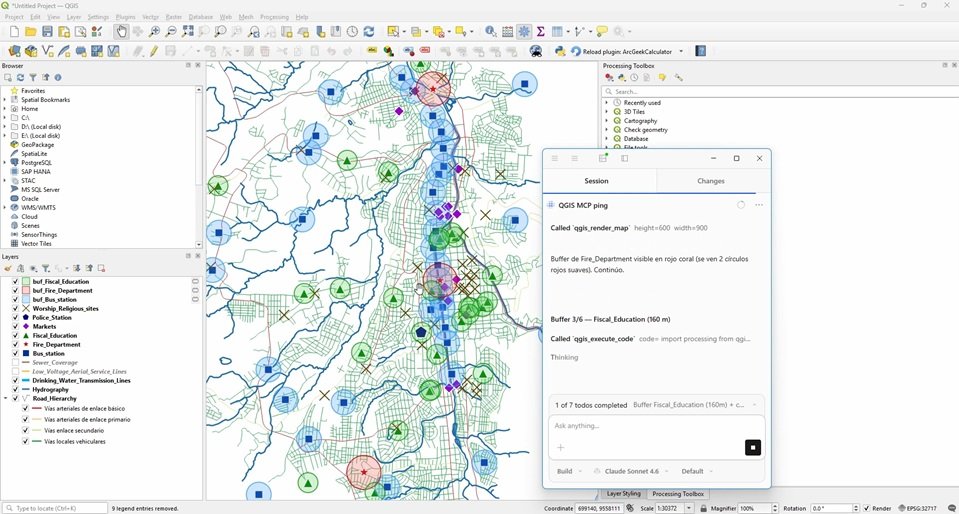The width and height of the screenshot is (959, 514).
Task: Hide the Hydrography layer
Action: tap(16, 389)
